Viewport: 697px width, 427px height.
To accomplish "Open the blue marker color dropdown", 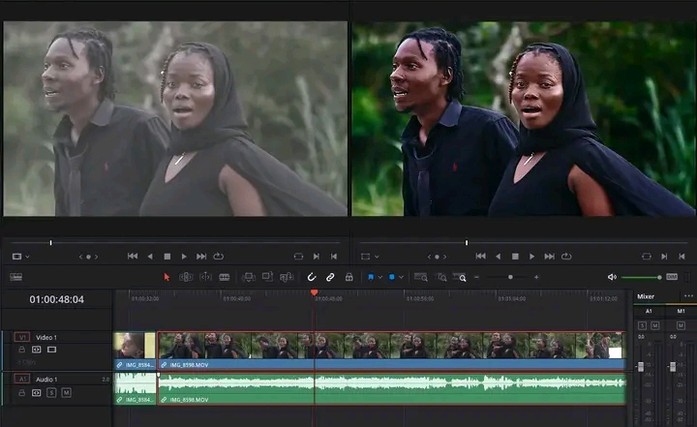I will click(401, 277).
